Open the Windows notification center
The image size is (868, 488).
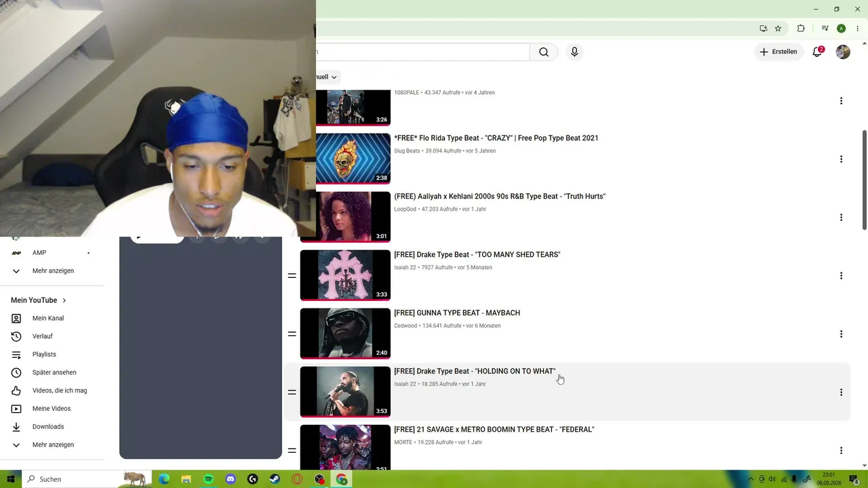[x=854, y=479]
